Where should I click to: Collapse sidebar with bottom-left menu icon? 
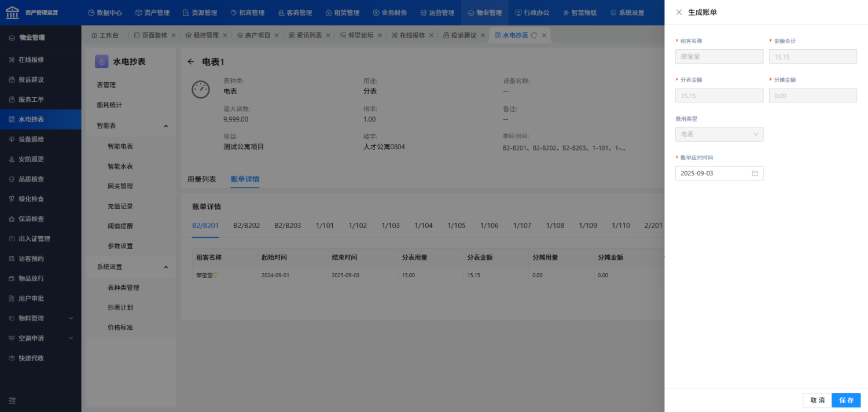pyautogui.click(x=12, y=400)
